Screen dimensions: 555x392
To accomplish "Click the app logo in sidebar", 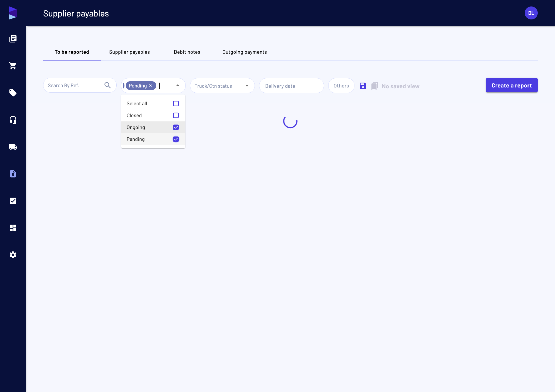I will [x=13, y=13].
